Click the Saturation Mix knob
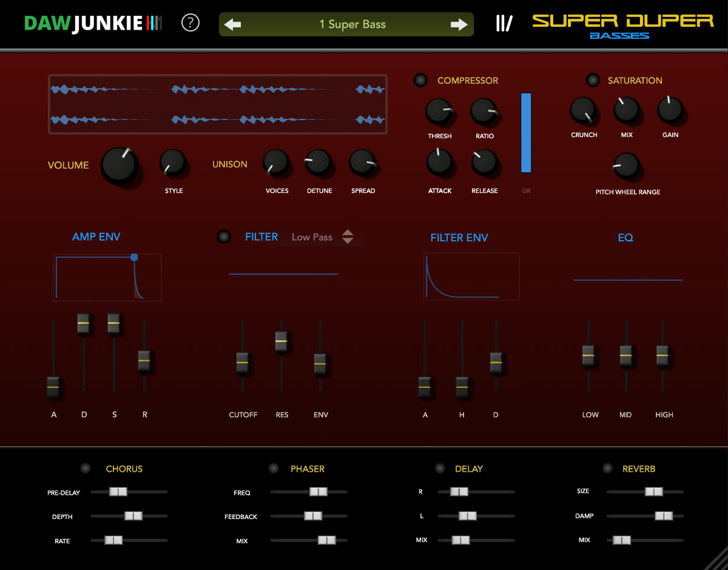This screenshot has height=570, width=728. (x=627, y=110)
